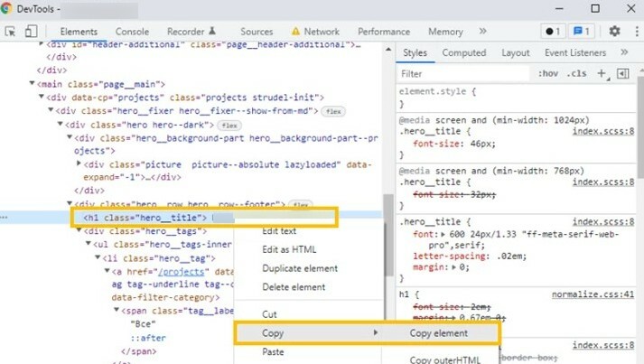The width and height of the screenshot is (644, 364).
Task: Choose Copy outerHTML in the submenu
Action: [444, 359]
